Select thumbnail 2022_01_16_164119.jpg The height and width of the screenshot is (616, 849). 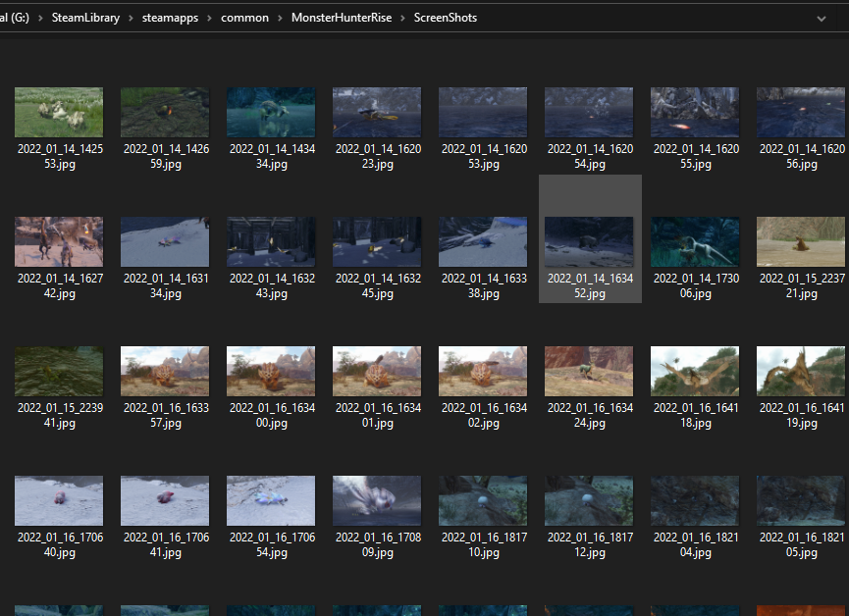tap(801, 371)
